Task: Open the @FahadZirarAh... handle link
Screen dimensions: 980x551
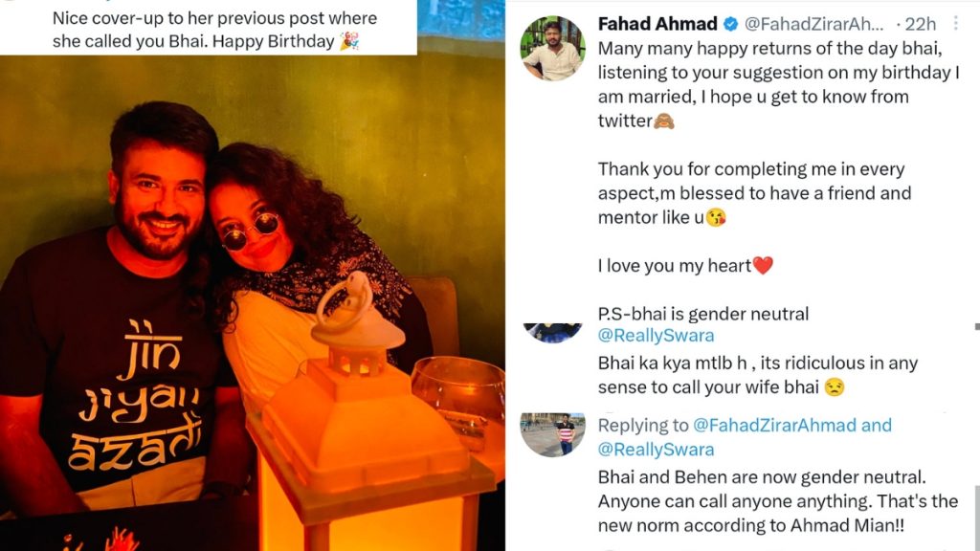Action: coord(813,24)
